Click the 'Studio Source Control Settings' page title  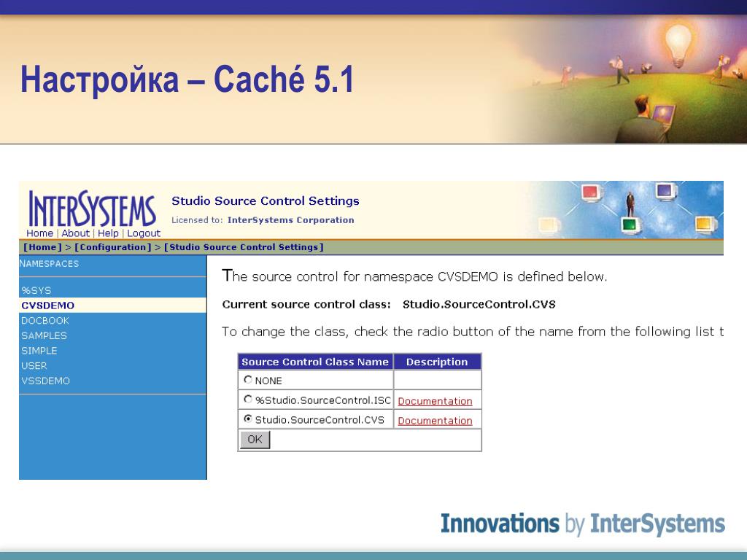(266, 201)
